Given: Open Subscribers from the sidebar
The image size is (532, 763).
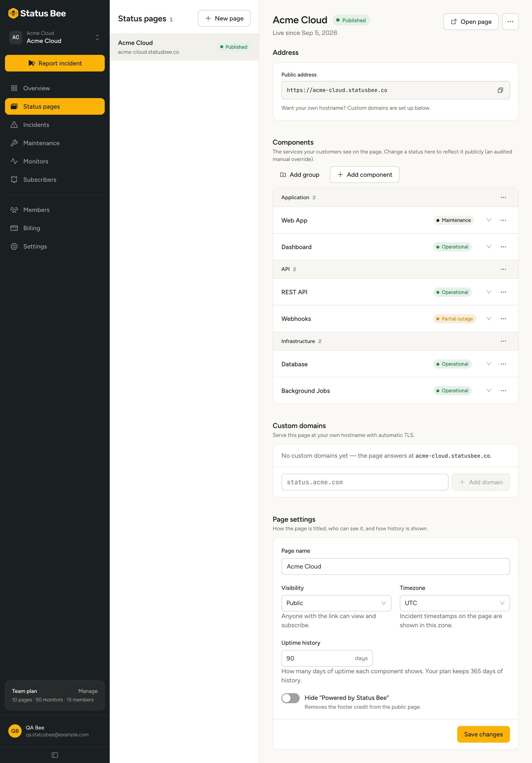Looking at the screenshot, I should point(55,180).
